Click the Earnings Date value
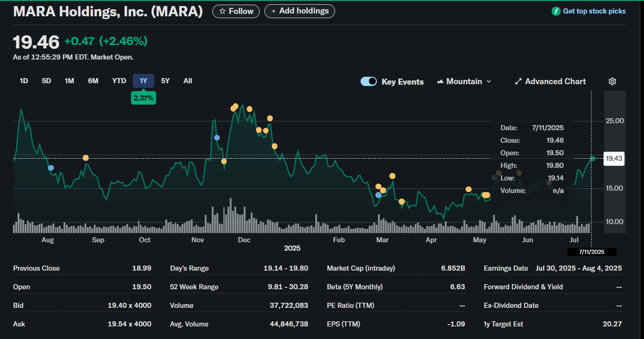The height and width of the screenshot is (339, 644). pos(578,268)
